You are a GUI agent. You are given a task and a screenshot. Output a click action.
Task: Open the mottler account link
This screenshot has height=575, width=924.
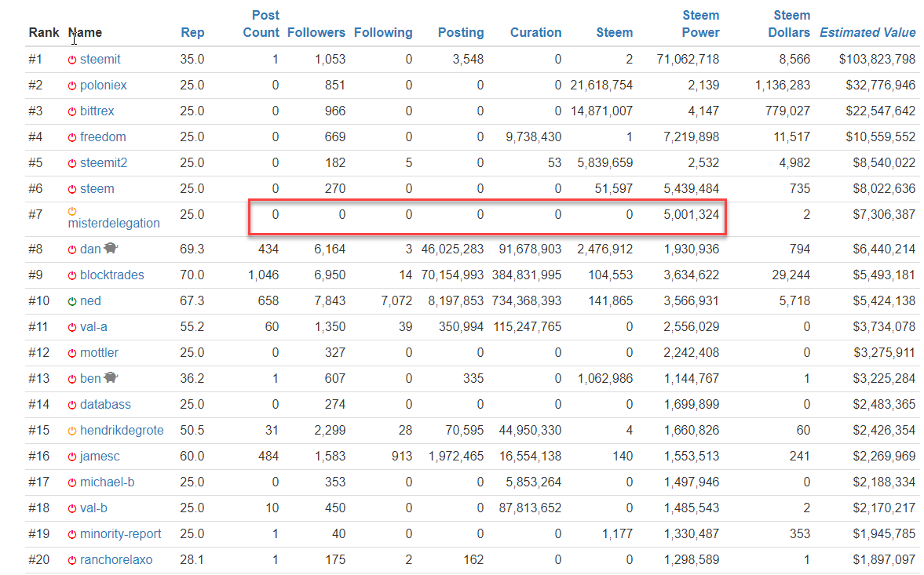(99, 353)
